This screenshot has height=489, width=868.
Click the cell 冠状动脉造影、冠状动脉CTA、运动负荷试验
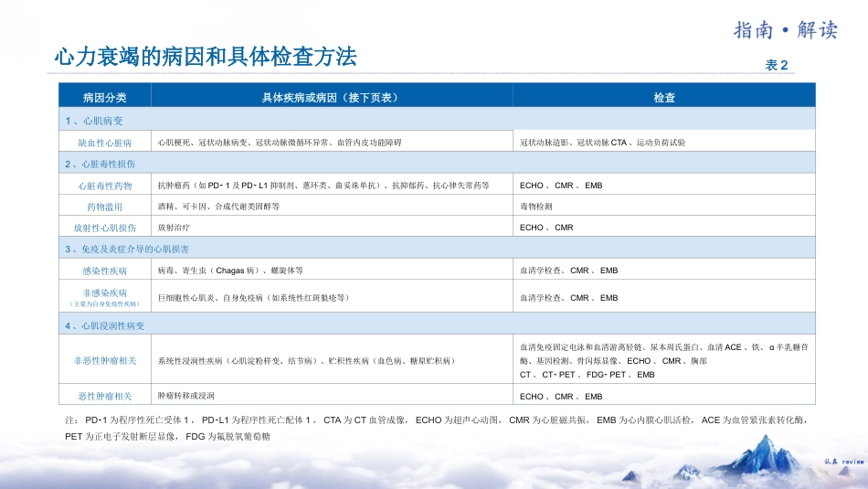tap(663, 143)
